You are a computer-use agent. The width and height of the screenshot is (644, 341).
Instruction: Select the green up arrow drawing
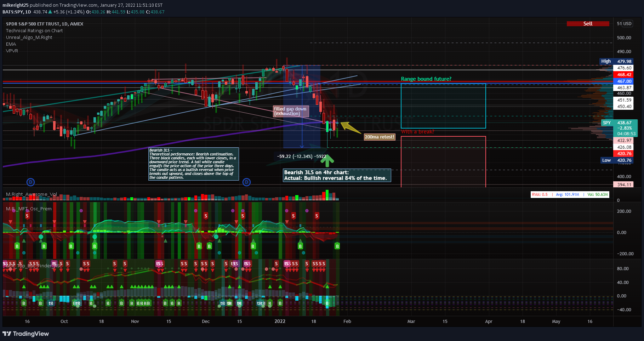click(327, 161)
